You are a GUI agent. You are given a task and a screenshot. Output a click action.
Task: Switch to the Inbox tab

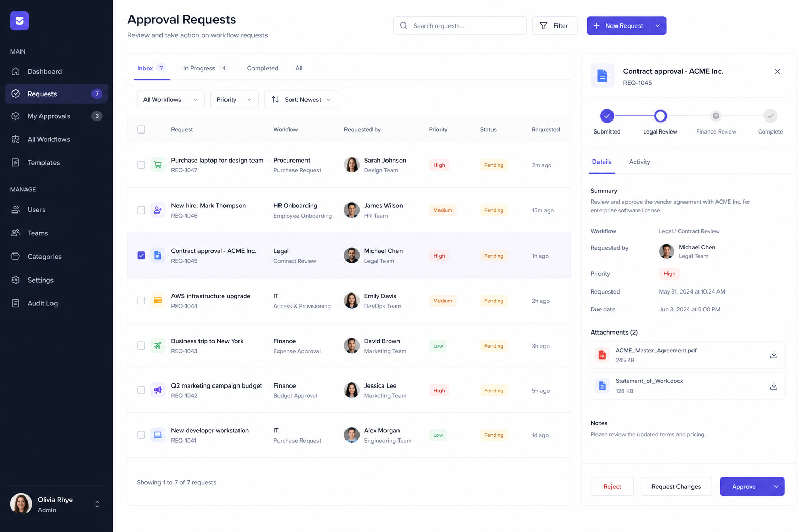click(151, 68)
